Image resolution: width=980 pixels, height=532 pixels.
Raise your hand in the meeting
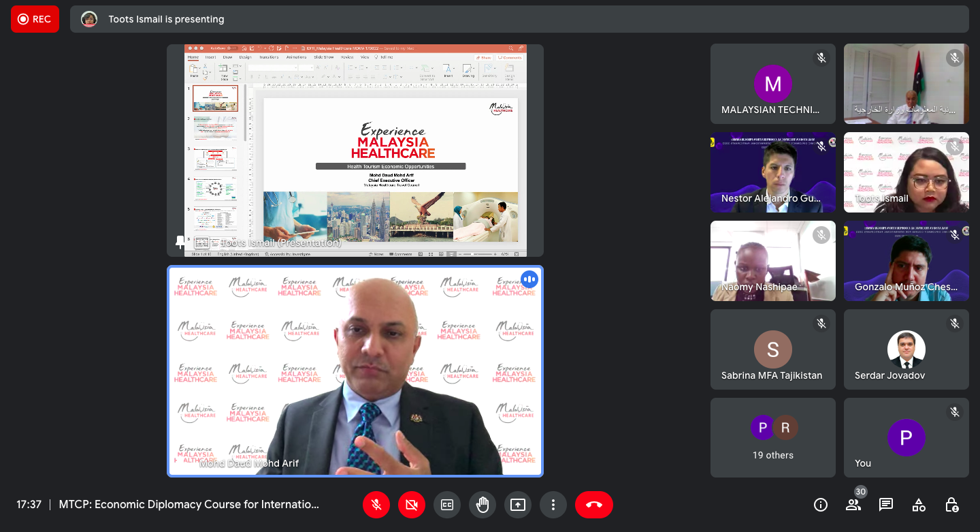pos(483,505)
